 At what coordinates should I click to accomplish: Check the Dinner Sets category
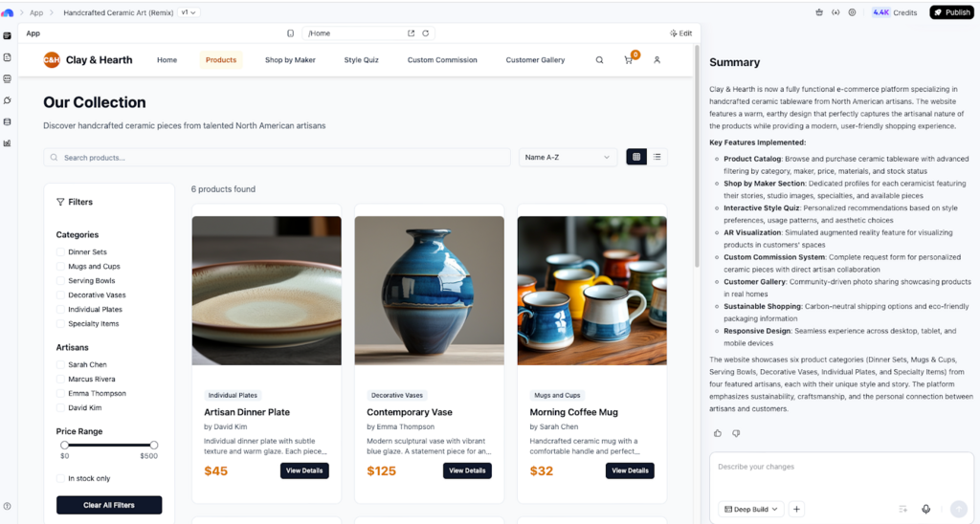pos(60,252)
